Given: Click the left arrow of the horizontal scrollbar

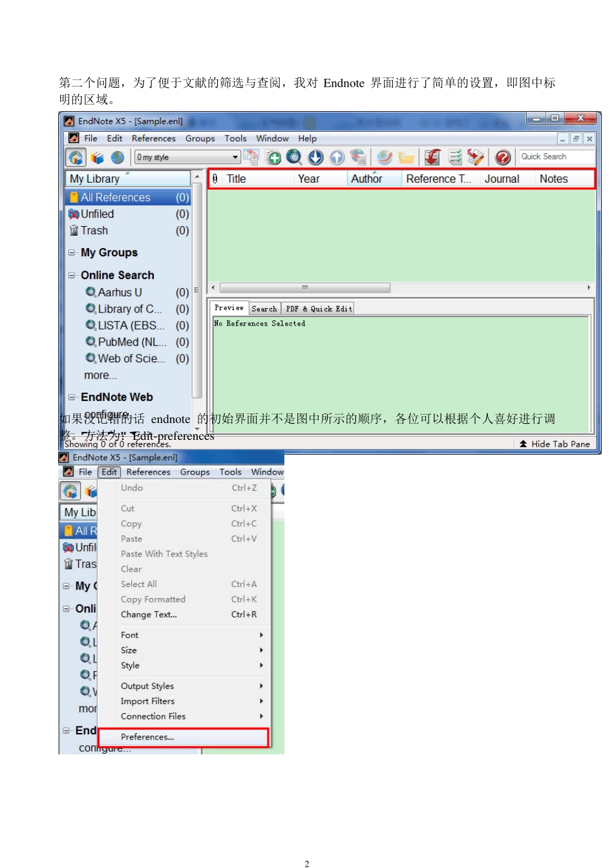Looking at the screenshot, I should [213, 287].
